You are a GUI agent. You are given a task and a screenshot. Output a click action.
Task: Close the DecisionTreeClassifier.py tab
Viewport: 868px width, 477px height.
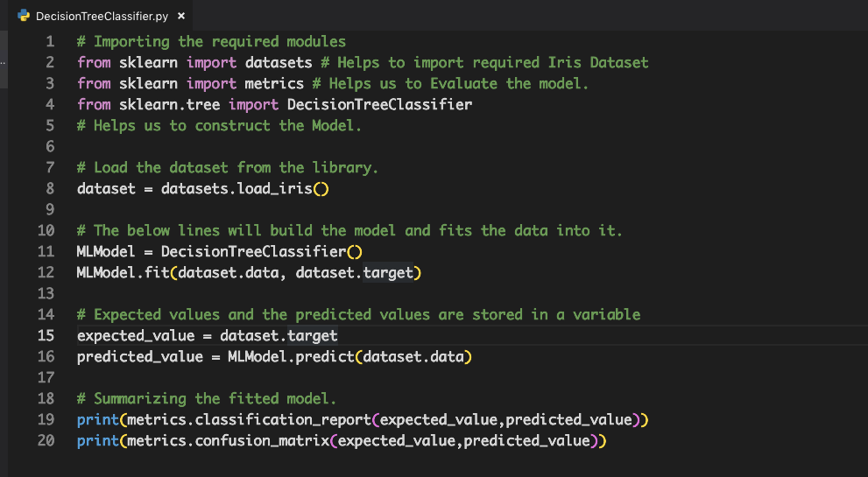(x=181, y=16)
